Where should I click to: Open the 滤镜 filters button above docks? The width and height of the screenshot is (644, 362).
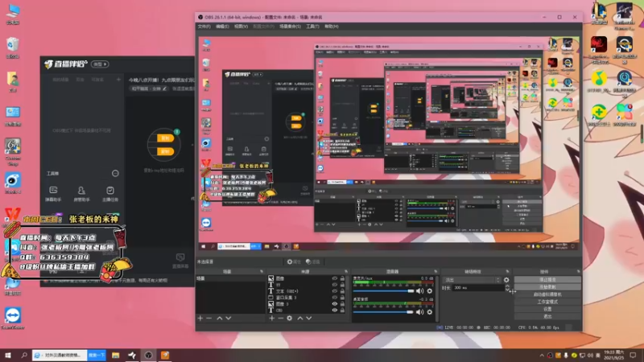[313, 261]
